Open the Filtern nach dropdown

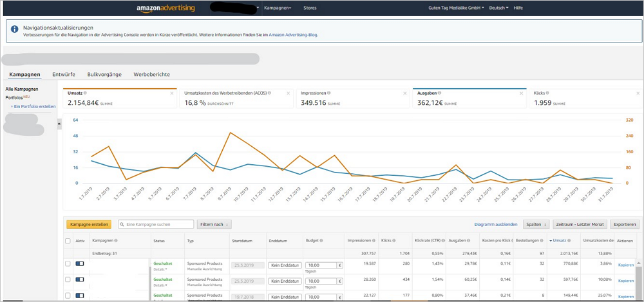(x=213, y=224)
